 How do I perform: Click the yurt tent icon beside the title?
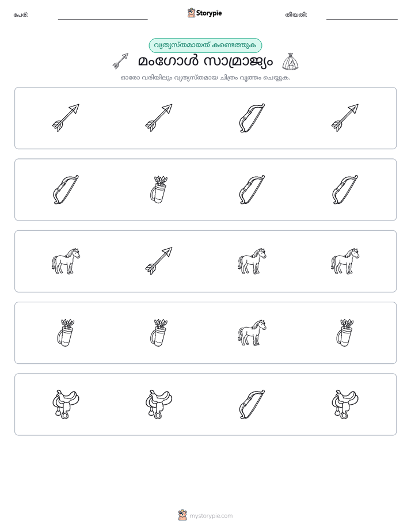(290, 62)
